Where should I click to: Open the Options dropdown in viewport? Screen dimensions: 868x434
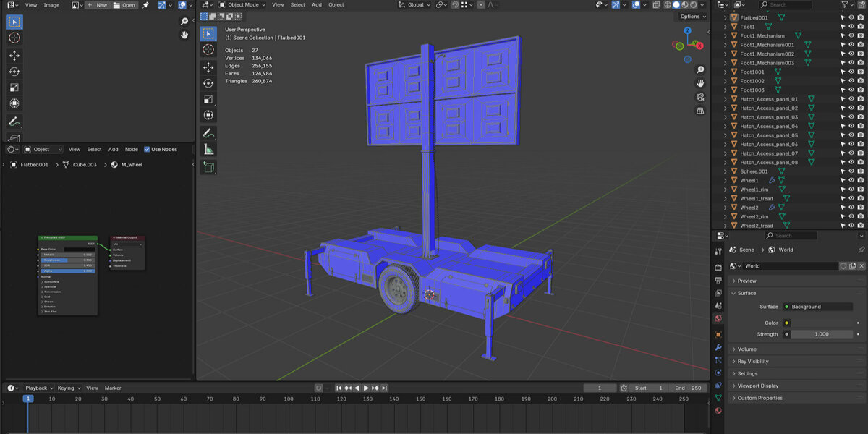pos(693,16)
